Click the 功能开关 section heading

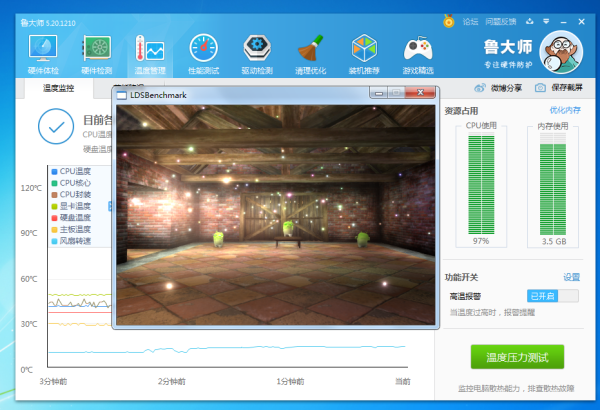pyautogui.click(x=461, y=277)
